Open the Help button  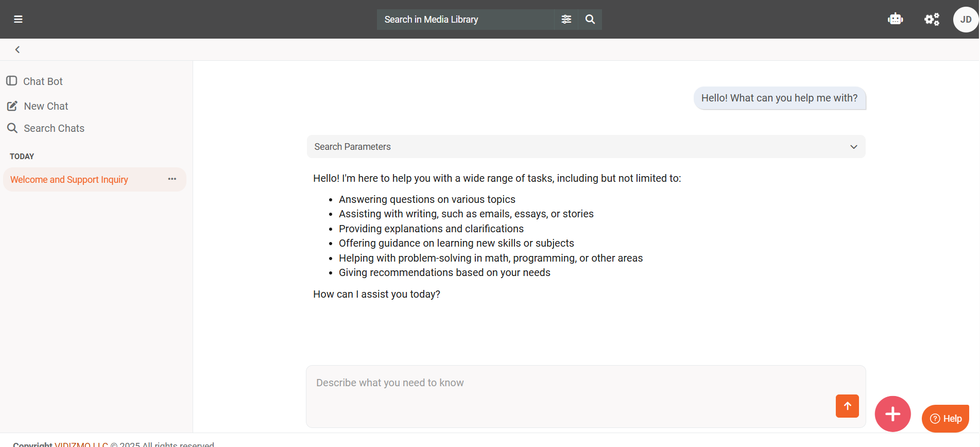[x=945, y=419]
